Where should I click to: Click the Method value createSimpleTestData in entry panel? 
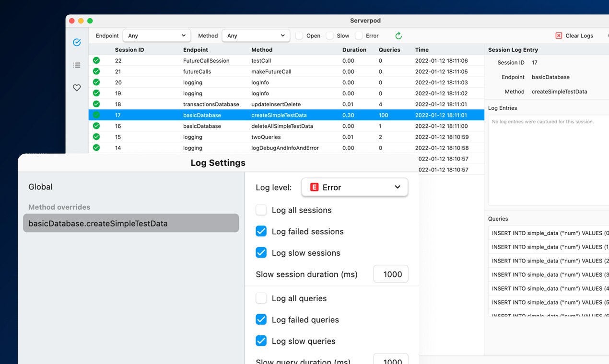pyautogui.click(x=559, y=91)
